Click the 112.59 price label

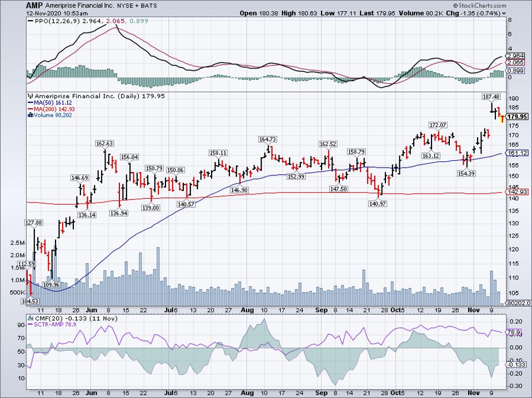pyautogui.click(x=27, y=264)
